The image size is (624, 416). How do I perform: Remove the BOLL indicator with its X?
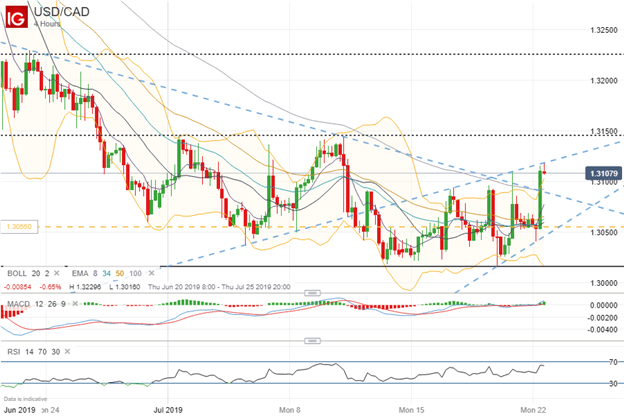tap(57, 273)
